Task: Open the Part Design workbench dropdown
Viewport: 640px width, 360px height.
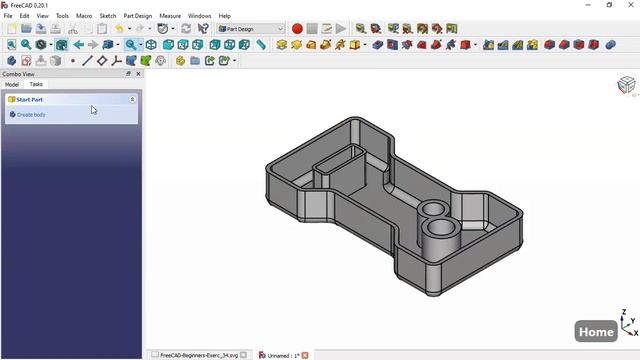Action: click(251, 29)
